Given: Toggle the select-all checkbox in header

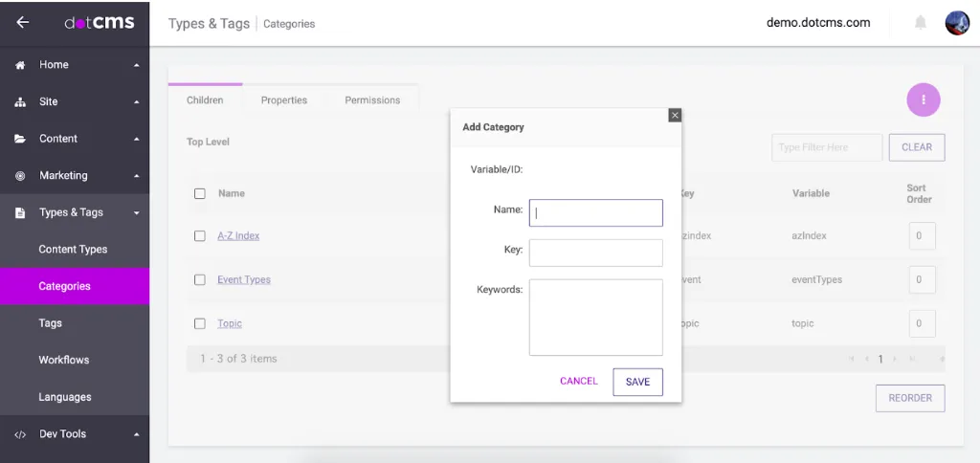Looking at the screenshot, I should click(200, 193).
